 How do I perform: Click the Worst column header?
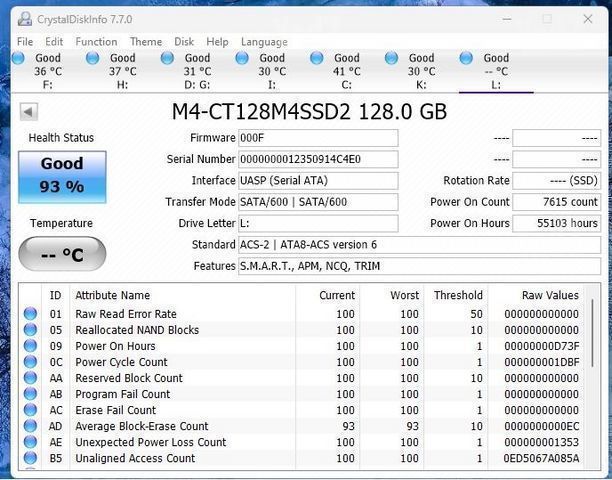405,295
